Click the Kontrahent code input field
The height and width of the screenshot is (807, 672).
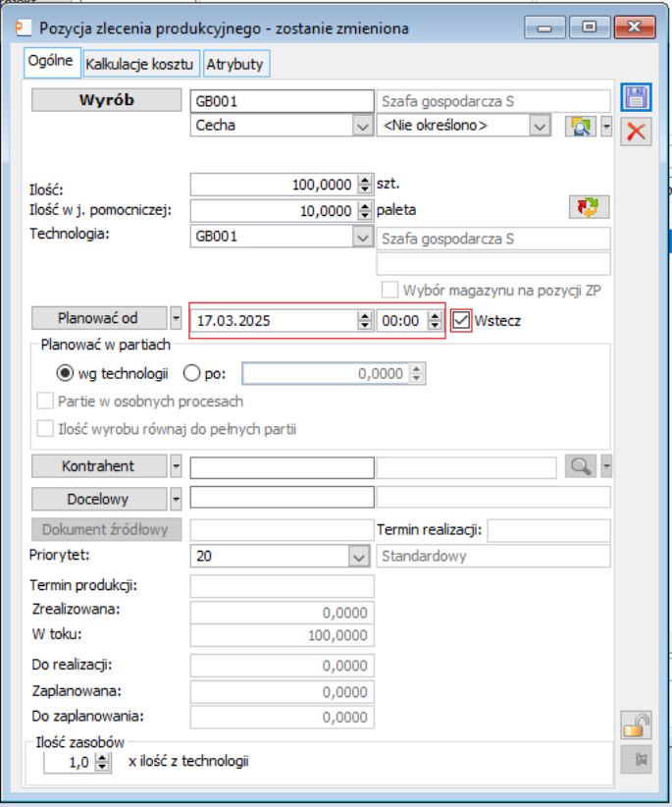pos(282,468)
